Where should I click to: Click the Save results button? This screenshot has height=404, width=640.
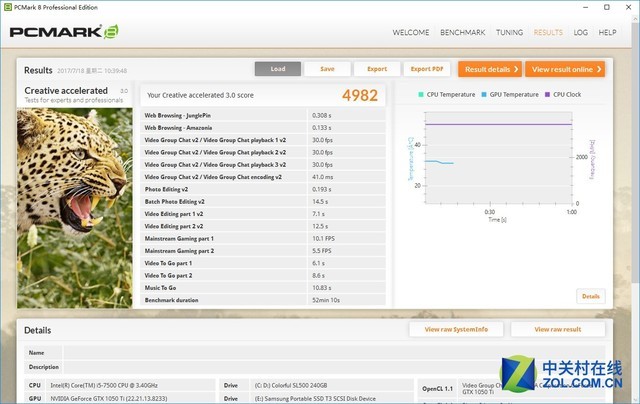coord(327,69)
